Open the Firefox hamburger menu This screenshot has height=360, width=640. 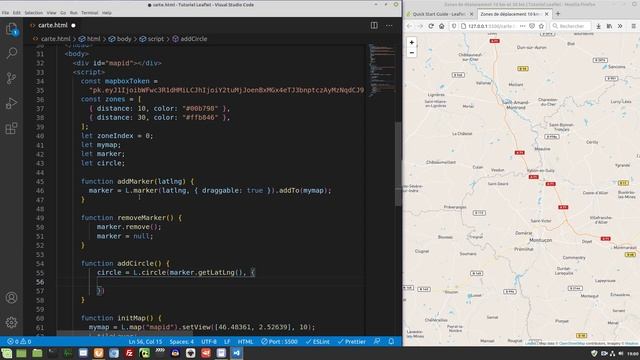coord(633,26)
